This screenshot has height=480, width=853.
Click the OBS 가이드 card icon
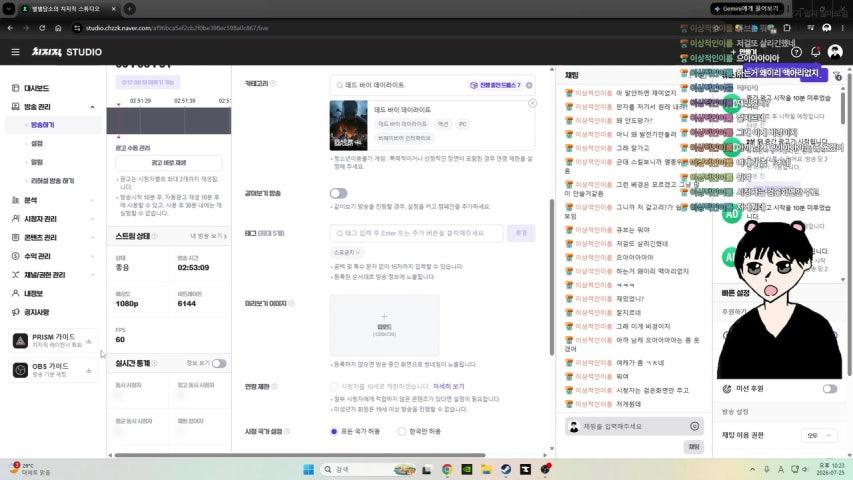coord(20,370)
